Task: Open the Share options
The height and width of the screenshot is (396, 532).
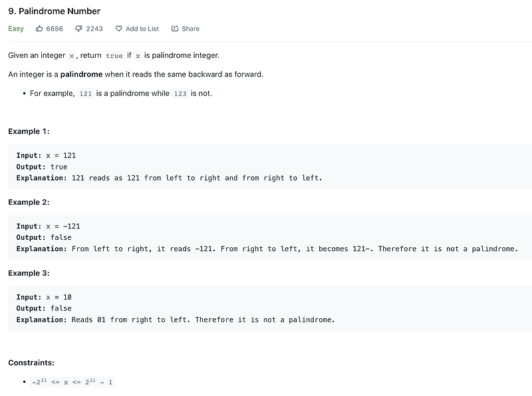Action: pos(185,29)
